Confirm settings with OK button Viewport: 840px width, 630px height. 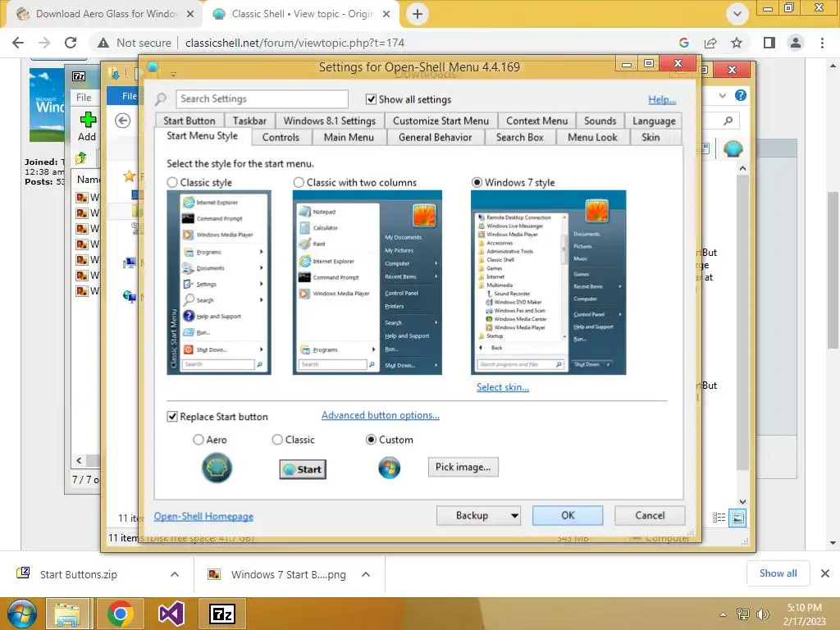coord(568,515)
